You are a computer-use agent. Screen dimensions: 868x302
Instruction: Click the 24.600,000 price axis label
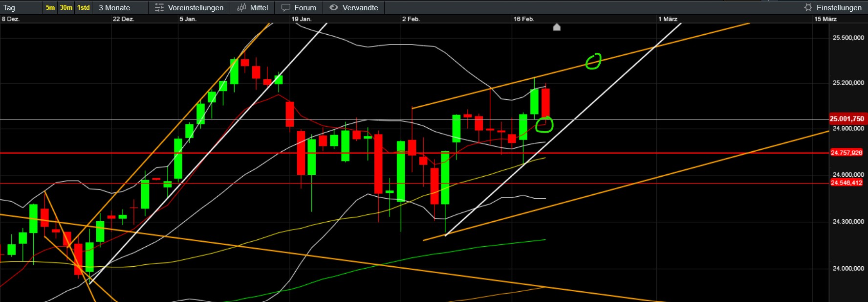click(848, 174)
